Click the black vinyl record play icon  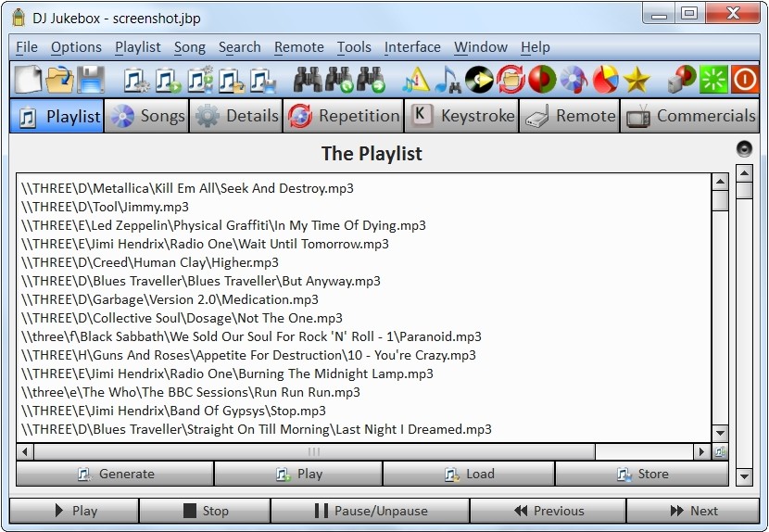pyautogui.click(x=479, y=80)
